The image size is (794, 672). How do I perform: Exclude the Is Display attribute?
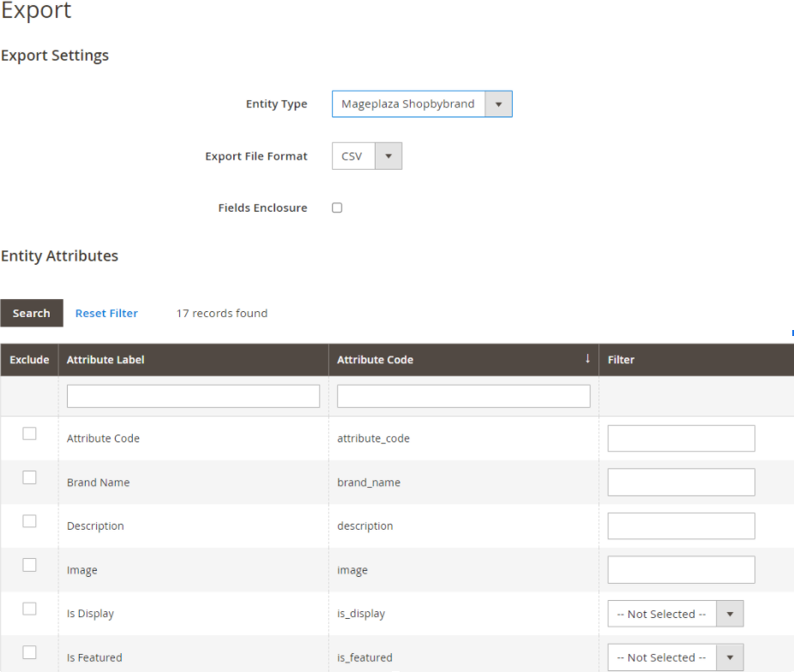[29, 609]
